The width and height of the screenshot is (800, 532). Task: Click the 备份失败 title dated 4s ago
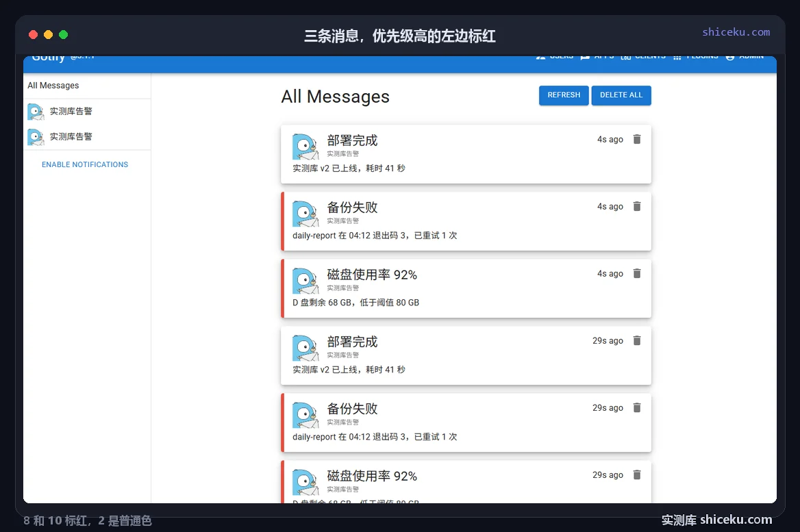[x=352, y=207]
